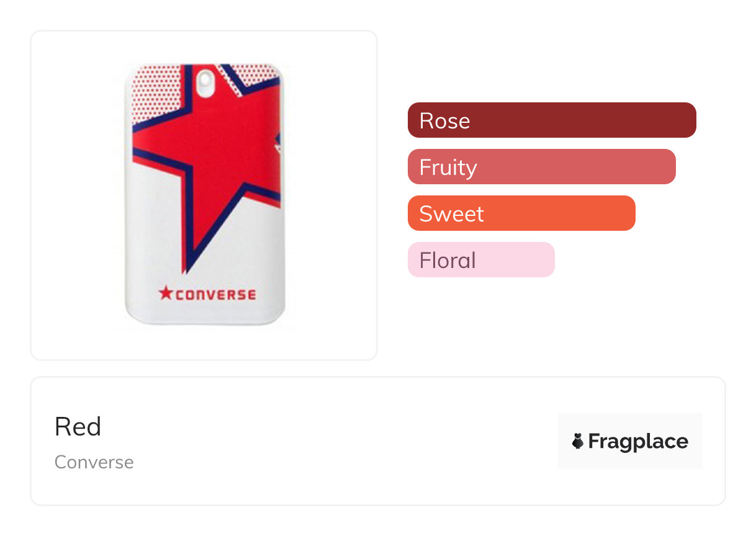Select the dark red Rose accord bar
Screen dimensions: 756x536
[x=552, y=120]
